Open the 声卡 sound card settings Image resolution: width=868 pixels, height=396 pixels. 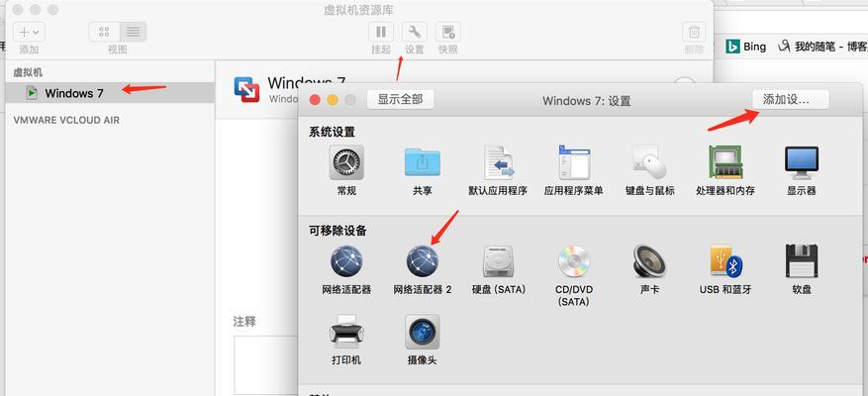[x=649, y=261]
